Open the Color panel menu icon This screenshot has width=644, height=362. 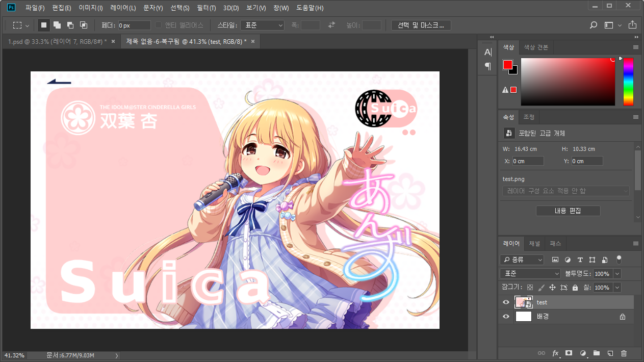pos(636,47)
